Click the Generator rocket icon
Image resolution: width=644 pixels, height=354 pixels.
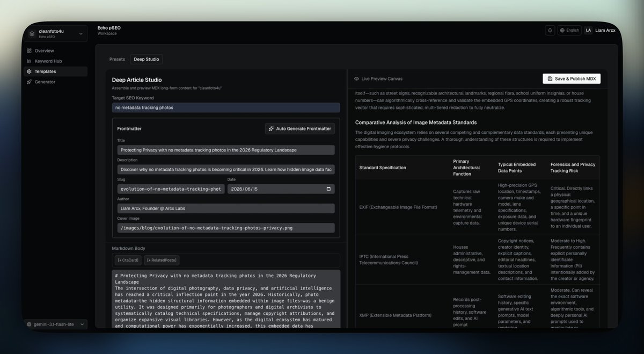tap(29, 82)
